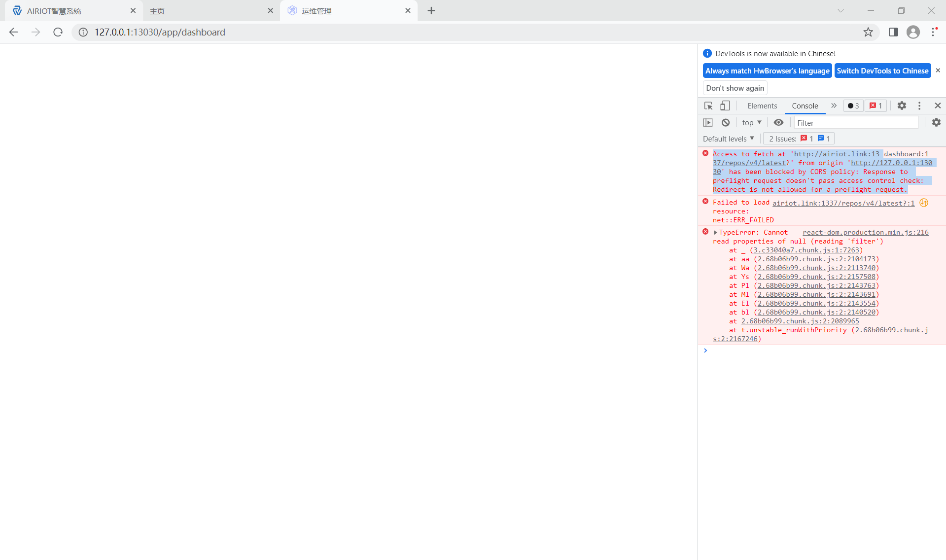The width and height of the screenshot is (946, 560).
Task: Activate the inspect element picker
Action: (708, 106)
